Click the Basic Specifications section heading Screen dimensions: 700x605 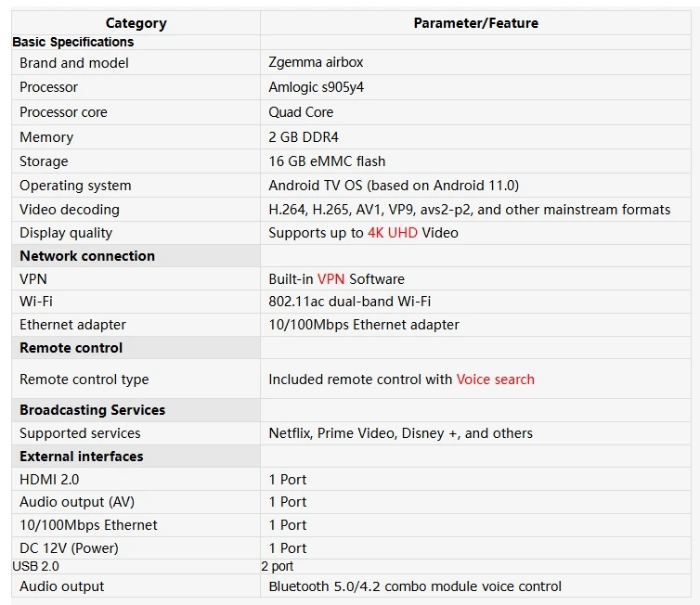(x=73, y=42)
